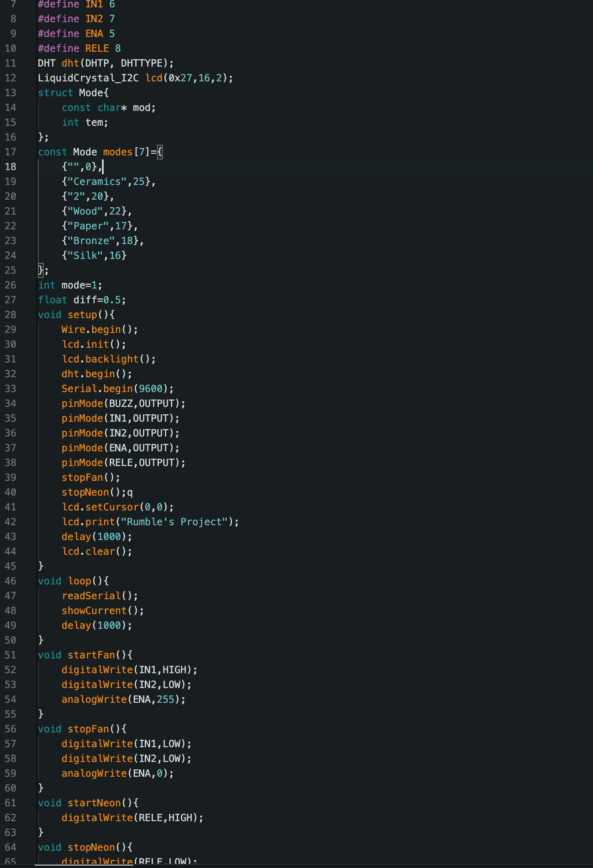Place cursor on Serial.begin(9600) line
Viewport: 593px width, 868px height.
click(117, 389)
